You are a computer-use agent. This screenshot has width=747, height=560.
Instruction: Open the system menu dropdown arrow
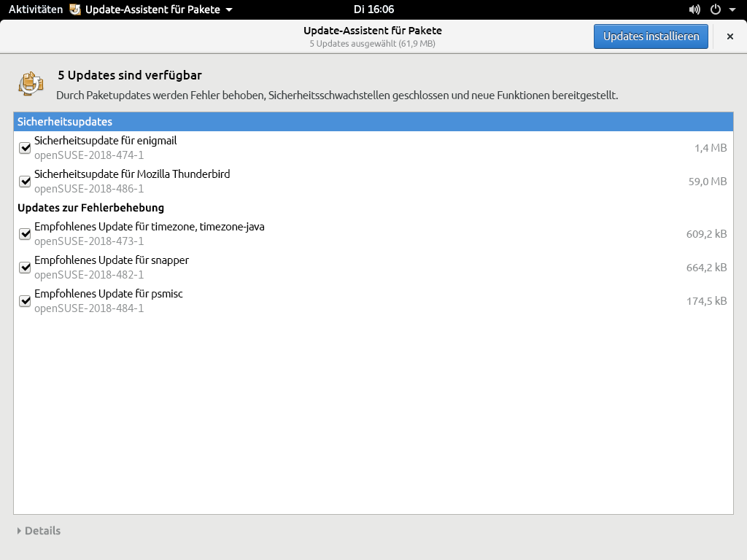pyautogui.click(x=732, y=9)
